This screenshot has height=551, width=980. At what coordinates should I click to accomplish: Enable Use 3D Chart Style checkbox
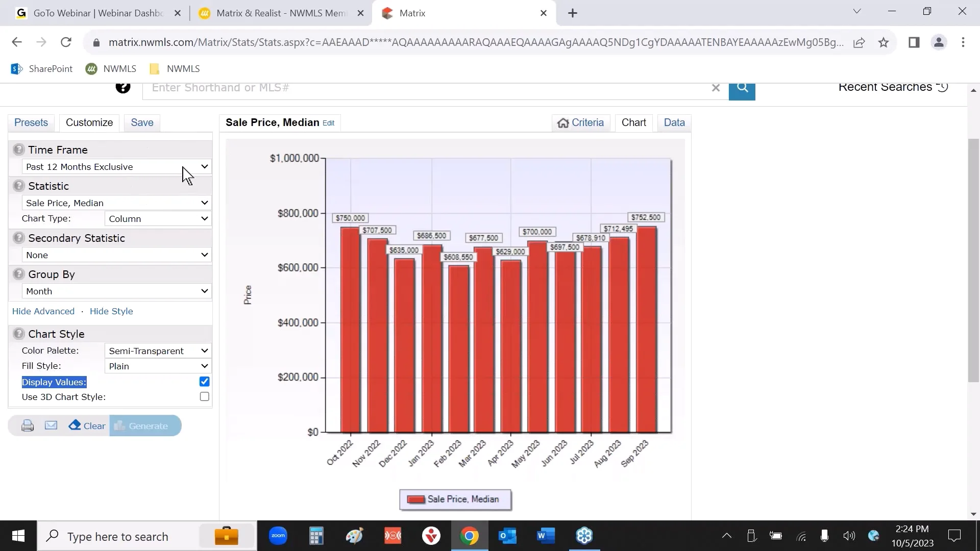click(x=204, y=396)
